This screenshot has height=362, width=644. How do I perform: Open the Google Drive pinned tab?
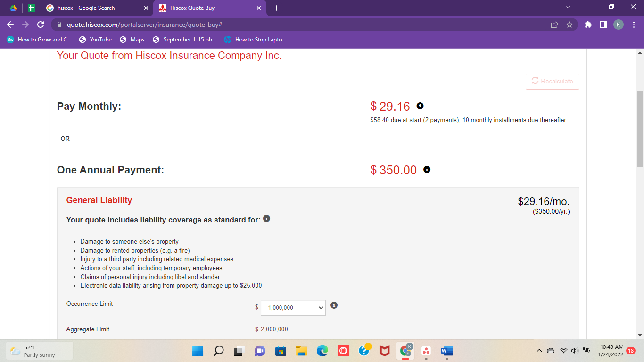(x=14, y=8)
